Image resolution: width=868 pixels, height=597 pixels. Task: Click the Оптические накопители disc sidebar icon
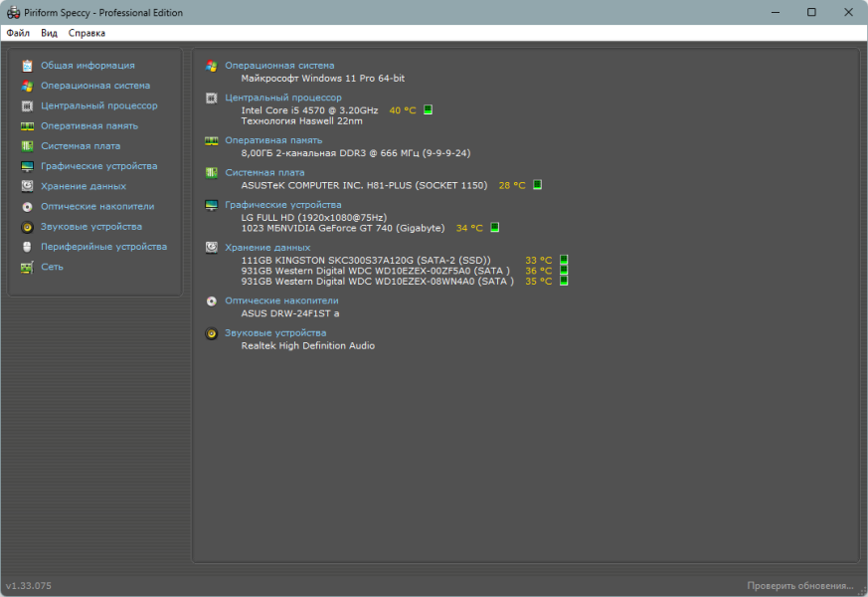pos(27,207)
